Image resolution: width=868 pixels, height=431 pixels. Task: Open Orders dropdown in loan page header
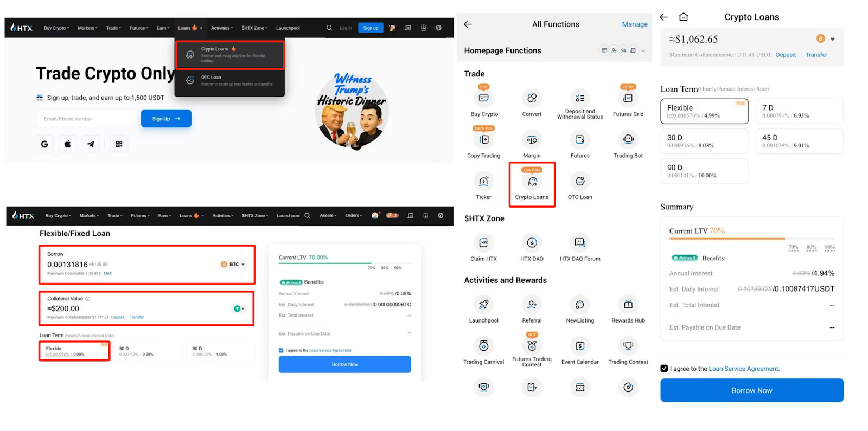click(x=353, y=215)
